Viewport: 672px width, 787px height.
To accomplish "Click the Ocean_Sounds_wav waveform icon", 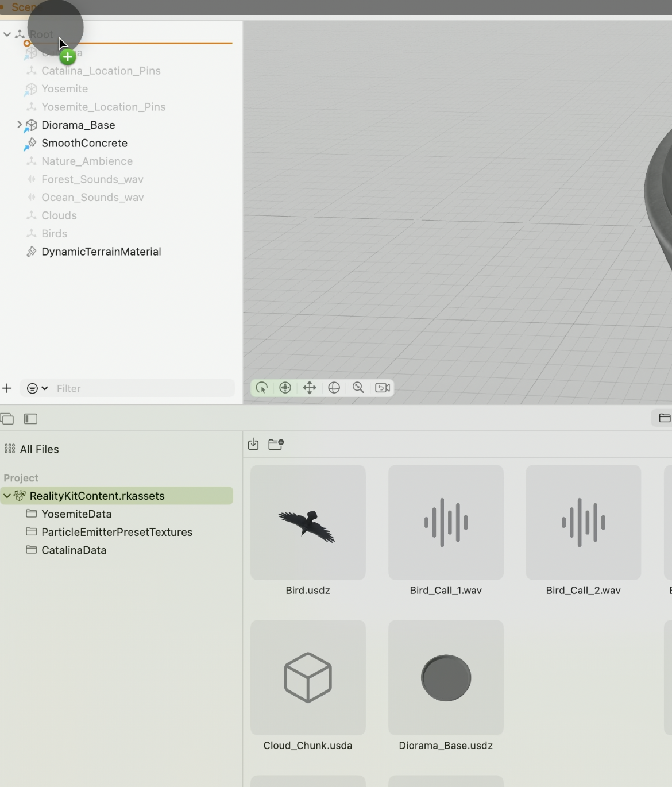I will point(32,197).
